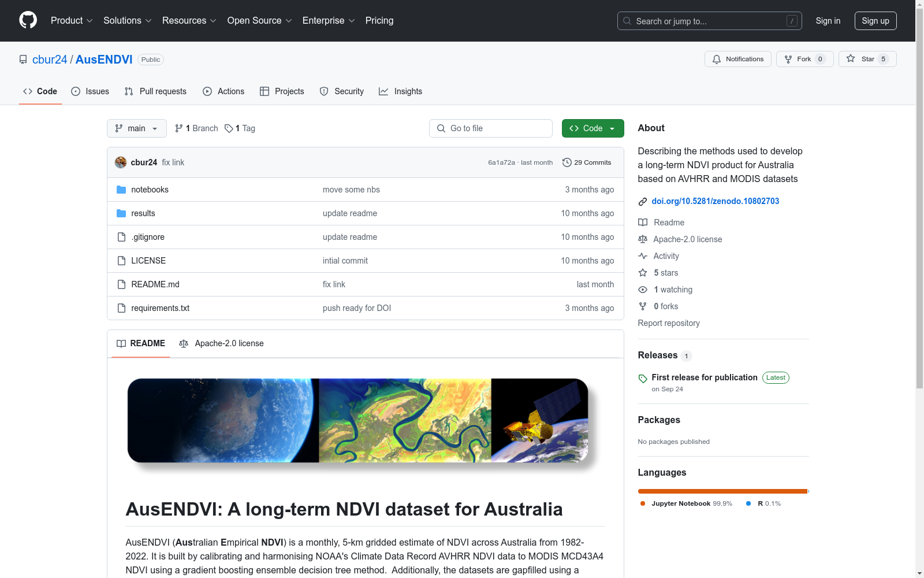The image size is (924, 578).
Task: Click the commit history clock icon
Action: [567, 162]
